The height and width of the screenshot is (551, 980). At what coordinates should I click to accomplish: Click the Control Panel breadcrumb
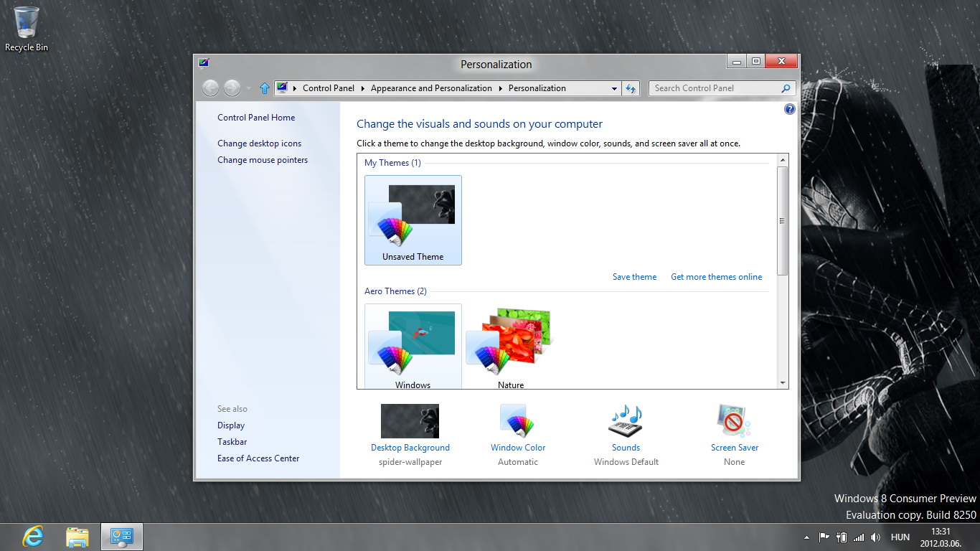pos(329,88)
